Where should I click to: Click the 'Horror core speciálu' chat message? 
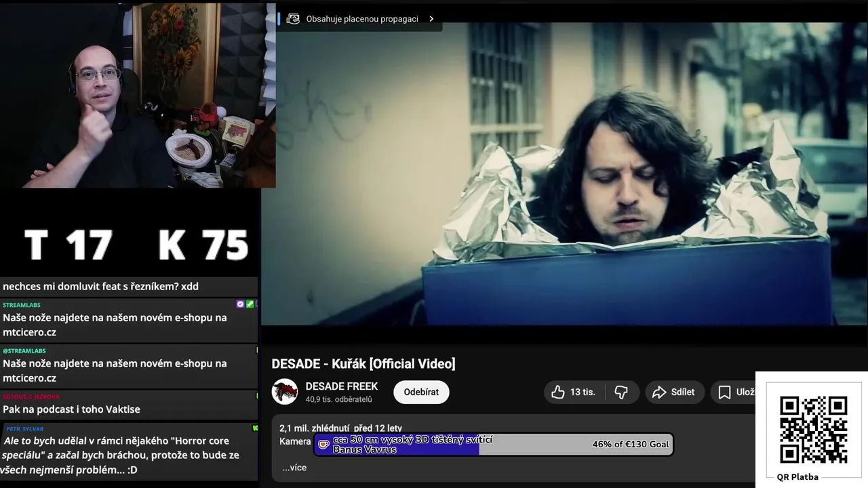(x=121, y=455)
